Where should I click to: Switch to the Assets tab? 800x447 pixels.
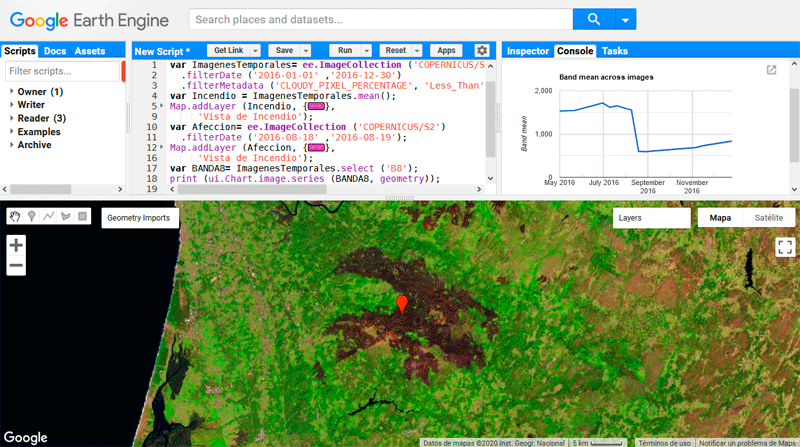[x=90, y=51]
